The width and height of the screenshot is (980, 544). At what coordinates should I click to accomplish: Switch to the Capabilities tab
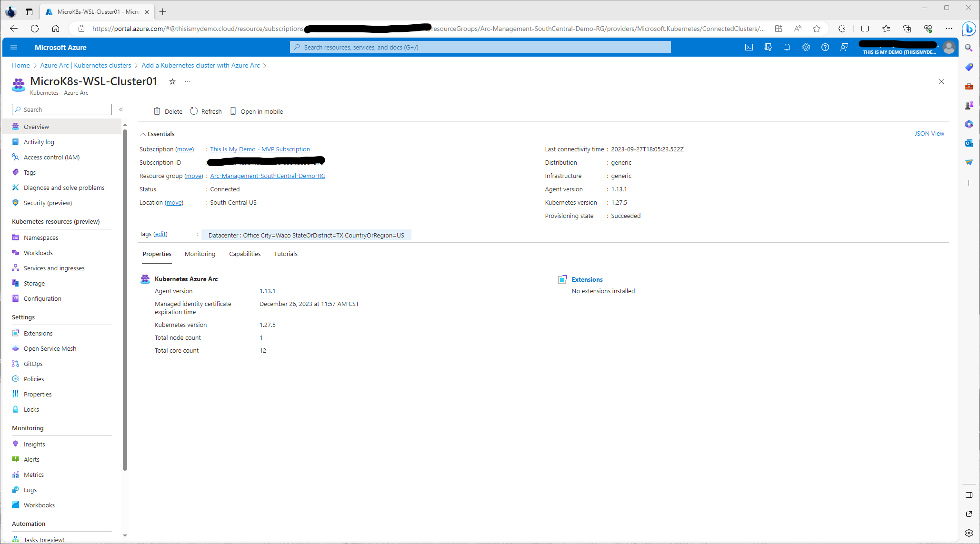pos(245,254)
